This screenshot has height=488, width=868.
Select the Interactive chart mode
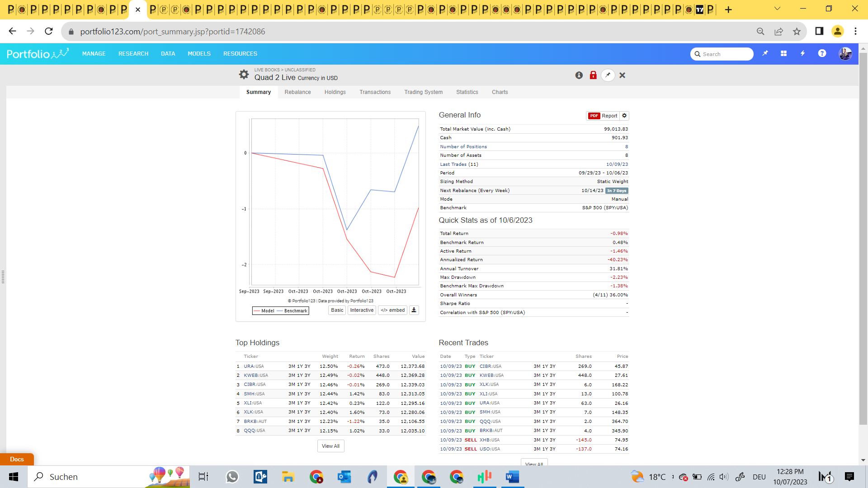(362, 310)
